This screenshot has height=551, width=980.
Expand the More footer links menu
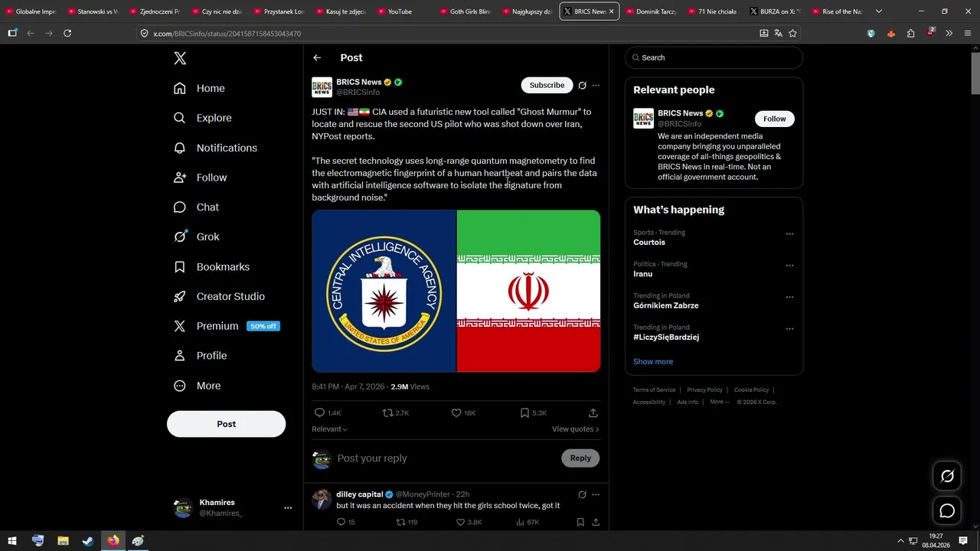point(719,402)
